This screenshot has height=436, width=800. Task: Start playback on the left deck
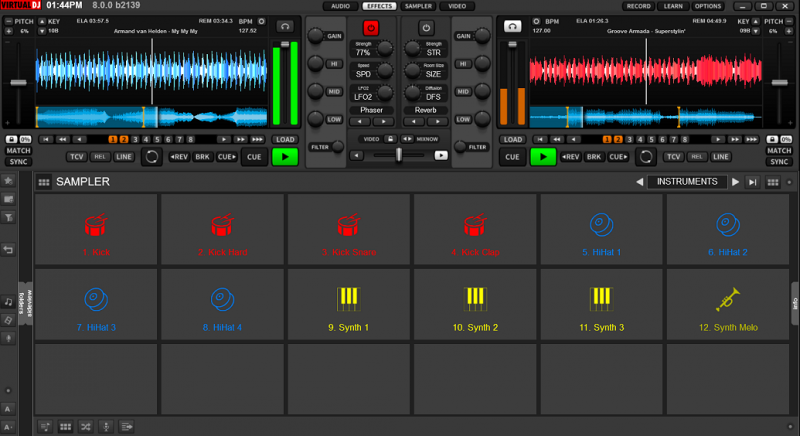pyautogui.click(x=285, y=157)
